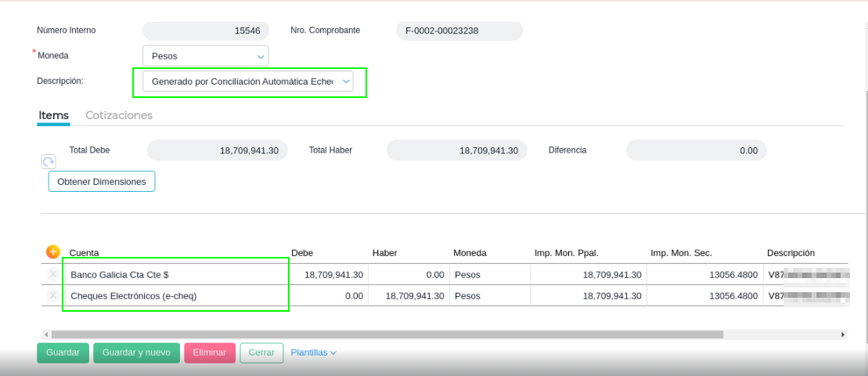Add a new item row with plus icon
Viewport: 868px width, 376px height.
pos(52,252)
